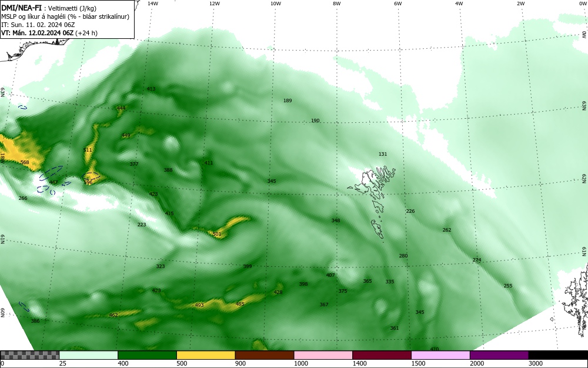Click the map value '367'
The width and height of the screenshot is (588, 368).
coord(324,305)
